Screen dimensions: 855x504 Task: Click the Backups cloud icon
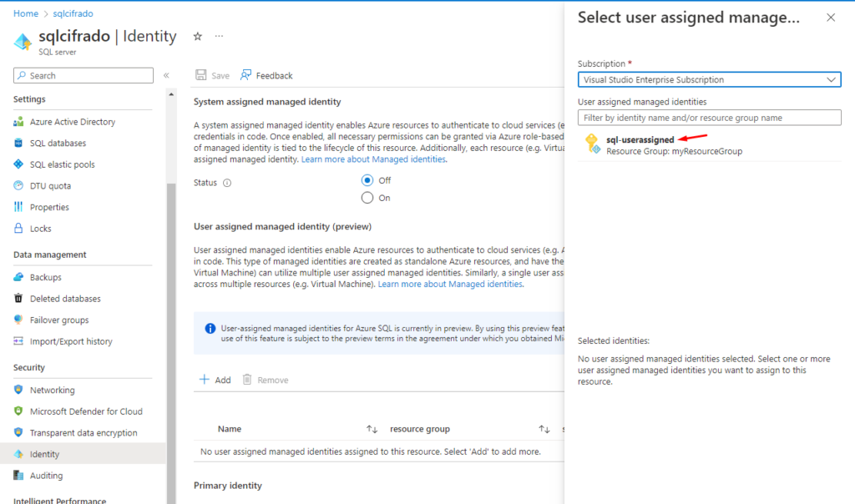[18, 277]
